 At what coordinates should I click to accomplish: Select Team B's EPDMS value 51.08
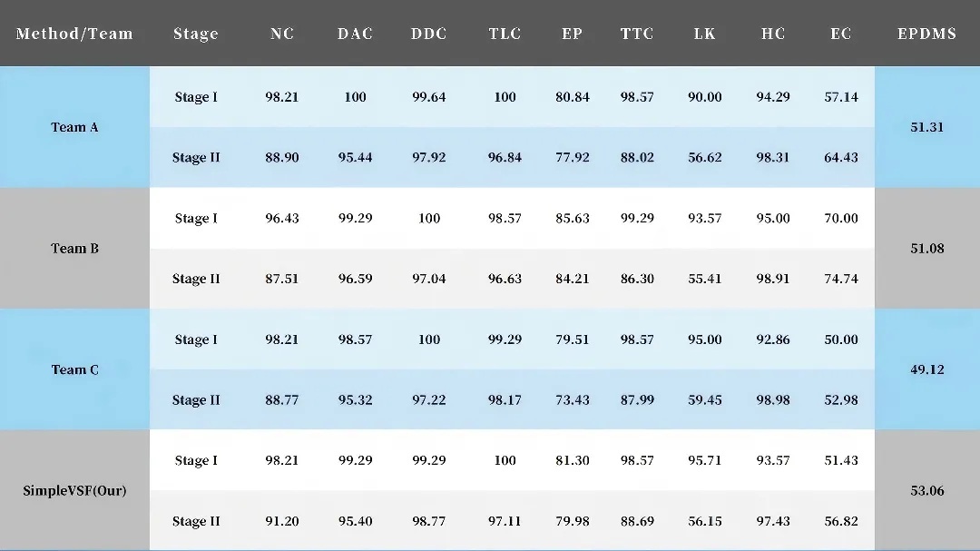point(926,249)
